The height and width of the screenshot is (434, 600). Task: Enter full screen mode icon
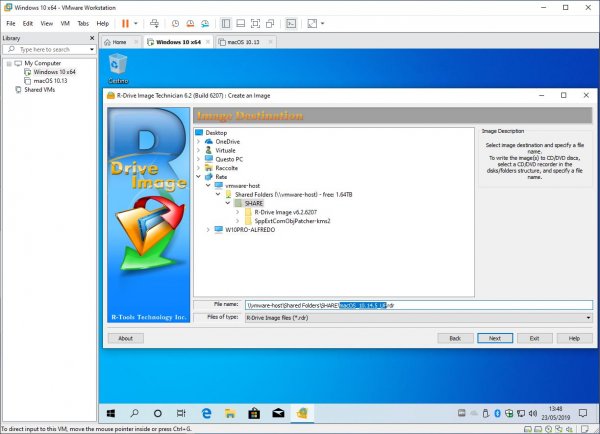point(255,23)
